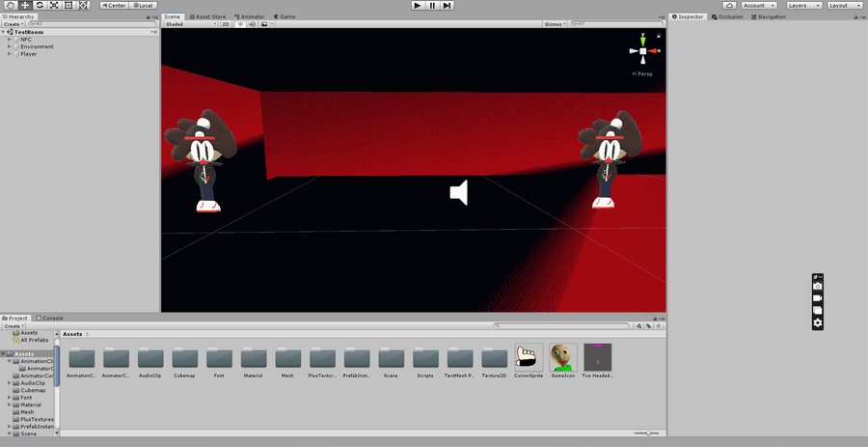Image resolution: width=868 pixels, height=447 pixels.
Task: Toggle pivot mode Center button
Action: click(114, 5)
